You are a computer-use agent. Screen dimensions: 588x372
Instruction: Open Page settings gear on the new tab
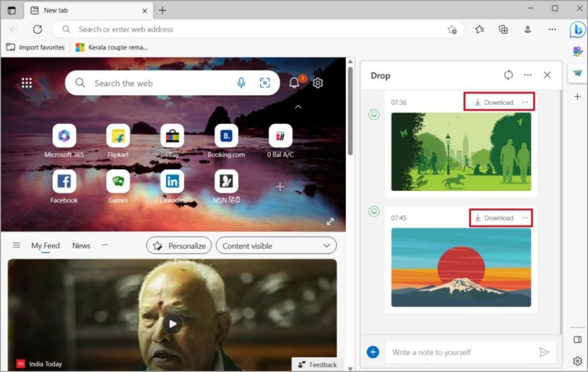[x=318, y=83]
